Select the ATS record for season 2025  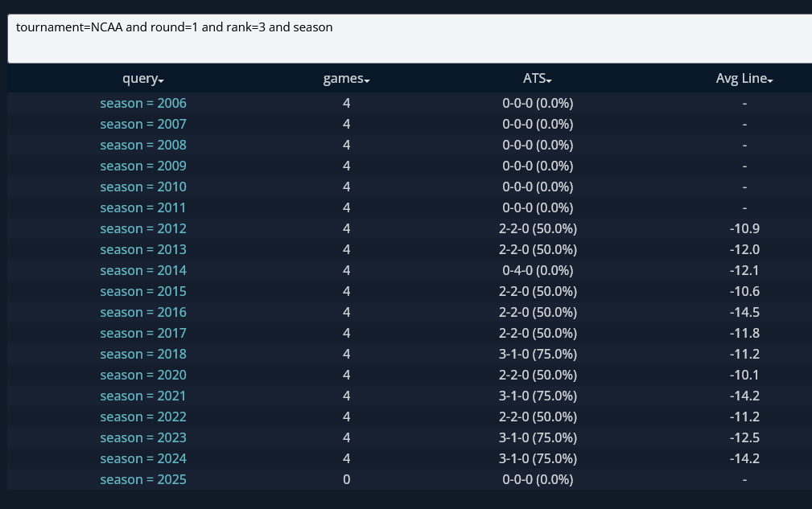[538, 479]
